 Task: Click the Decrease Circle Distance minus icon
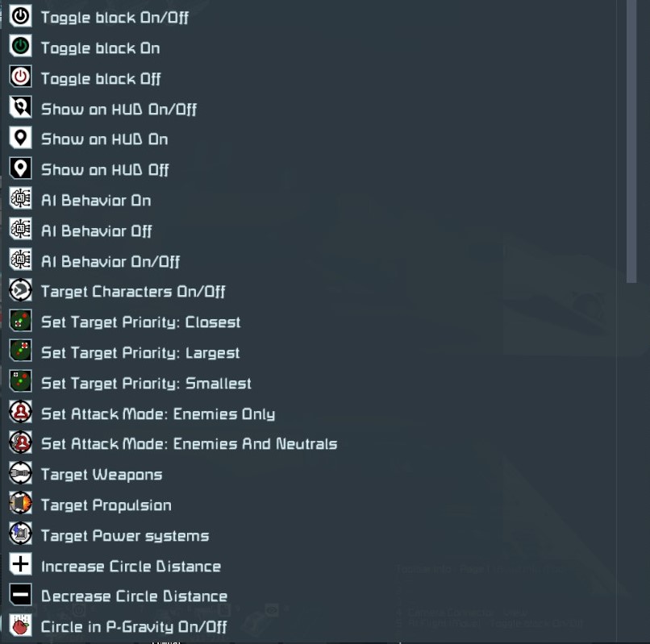[x=20, y=595]
